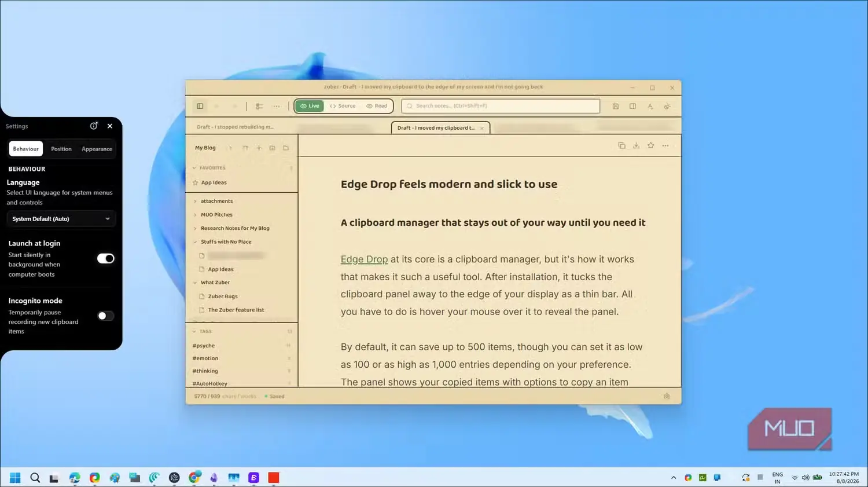Switch editor to Live mode
The image size is (868, 487).
click(x=310, y=106)
